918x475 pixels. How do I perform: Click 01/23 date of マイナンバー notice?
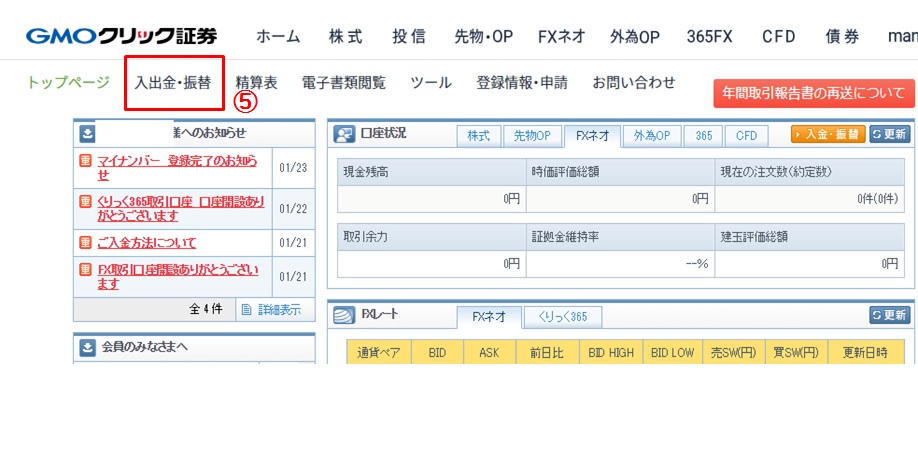(x=293, y=168)
